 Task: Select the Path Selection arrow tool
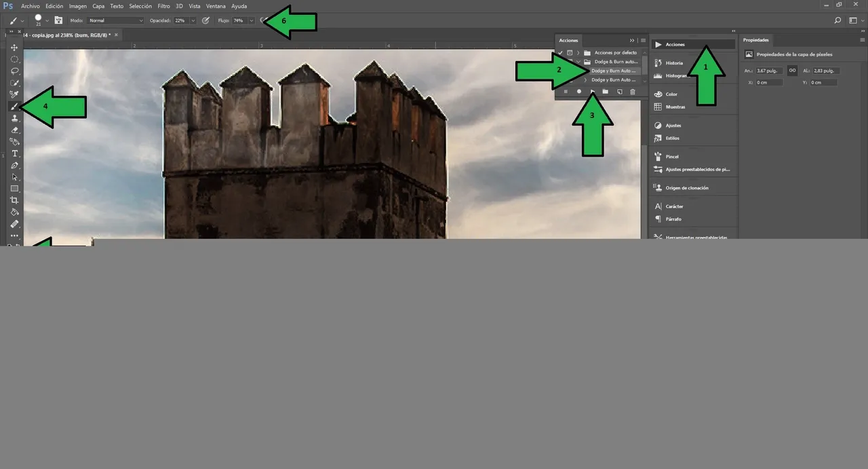coord(14,177)
